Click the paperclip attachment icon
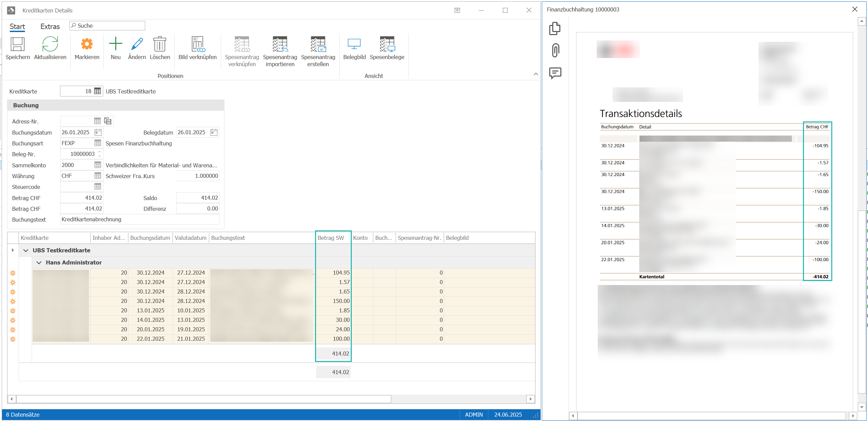 (555, 51)
